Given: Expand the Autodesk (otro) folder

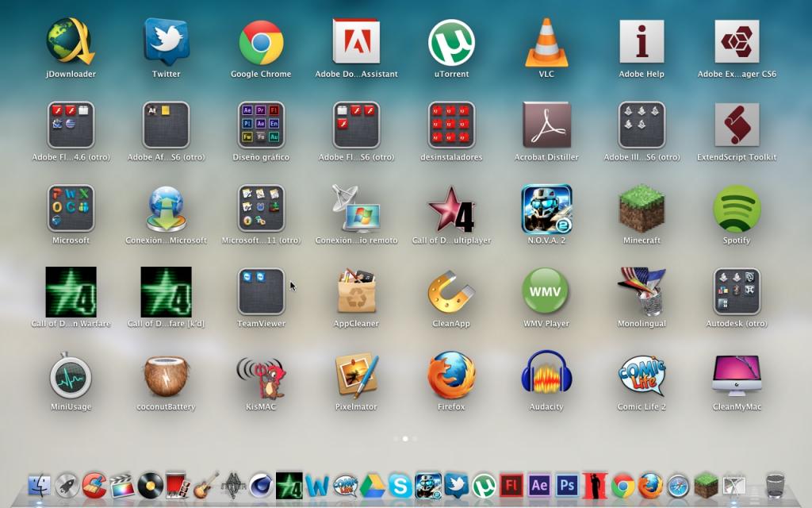Looking at the screenshot, I should (x=737, y=291).
